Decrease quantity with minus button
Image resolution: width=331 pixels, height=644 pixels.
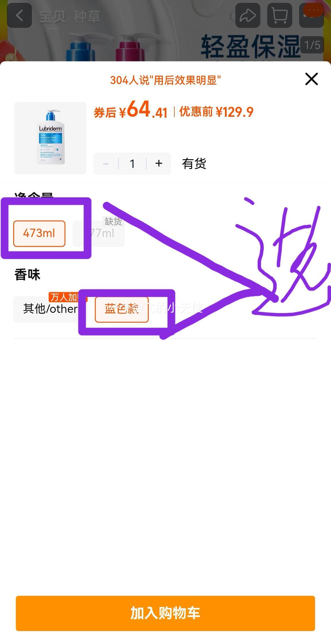106,164
